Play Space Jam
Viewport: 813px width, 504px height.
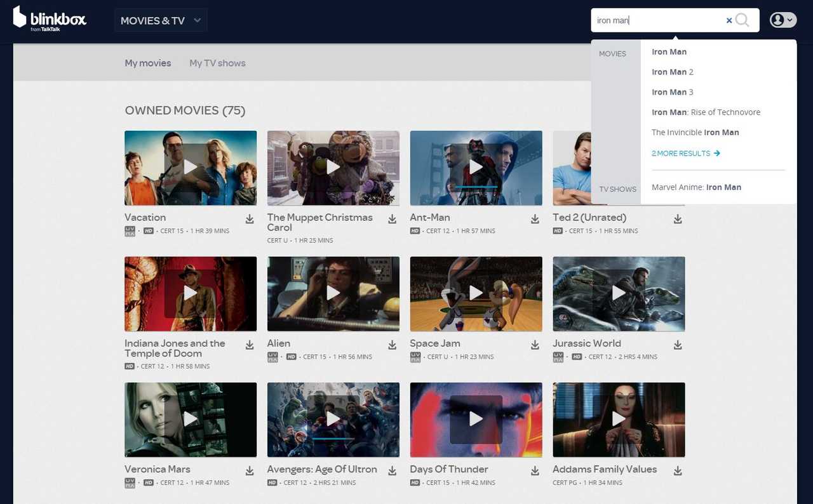point(476,293)
